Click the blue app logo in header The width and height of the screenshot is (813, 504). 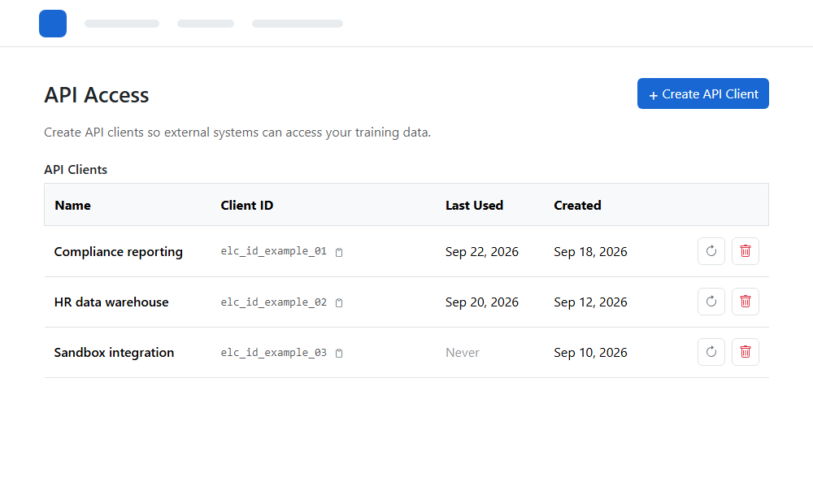[x=53, y=24]
